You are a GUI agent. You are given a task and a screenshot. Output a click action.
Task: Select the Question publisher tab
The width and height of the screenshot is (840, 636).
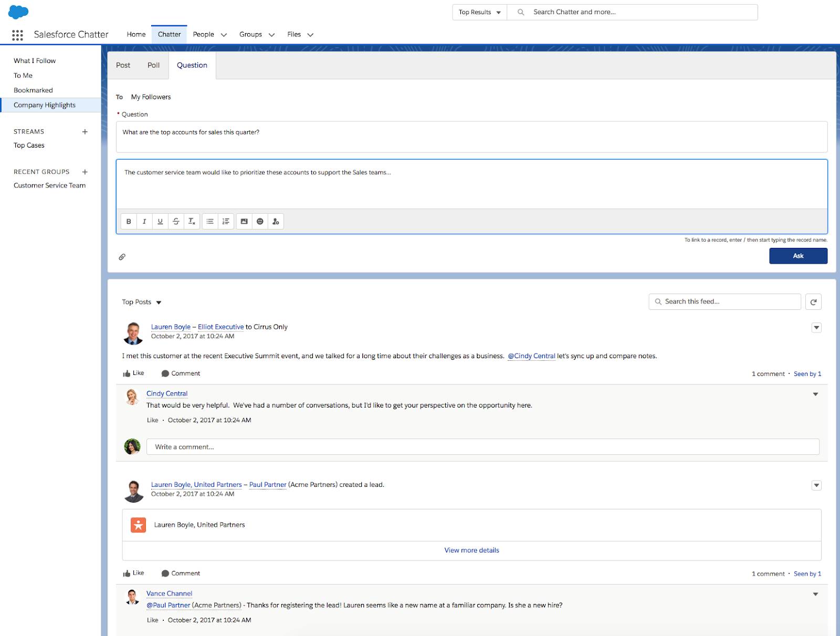pyautogui.click(x=192, y=65)
